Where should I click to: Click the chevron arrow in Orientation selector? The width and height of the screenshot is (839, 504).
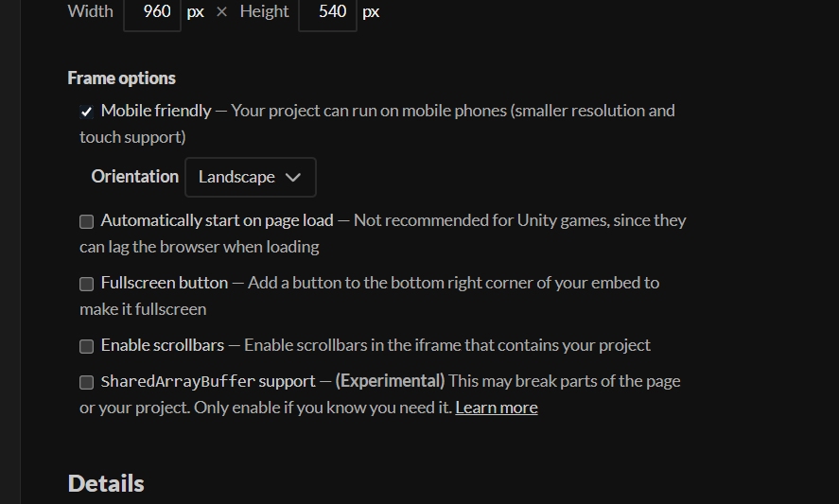click(292, 177)
